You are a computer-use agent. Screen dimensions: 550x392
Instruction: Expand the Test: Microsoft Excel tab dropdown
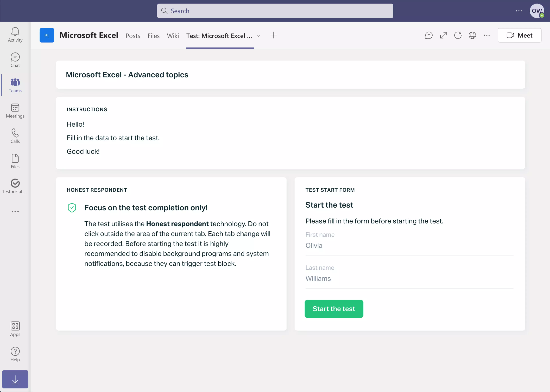259,36
